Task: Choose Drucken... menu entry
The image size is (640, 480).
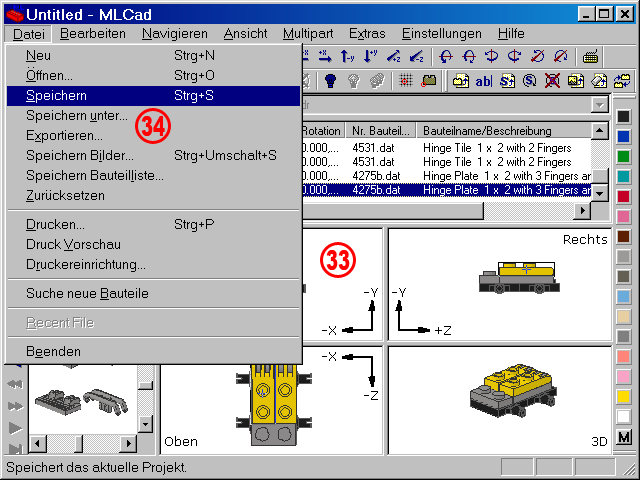Action: (153, 224)
